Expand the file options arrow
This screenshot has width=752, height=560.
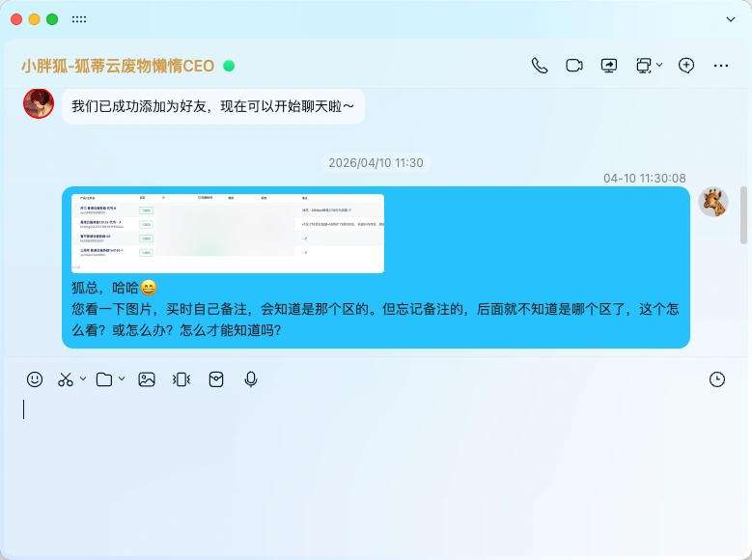[122, 378]
